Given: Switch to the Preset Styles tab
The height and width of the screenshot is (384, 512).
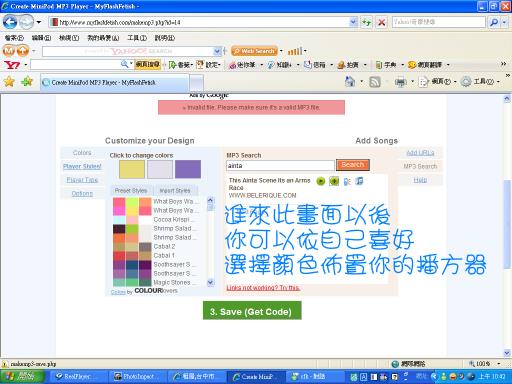Looking at the screenshot, I should pyautogui.click(x=131, y=191).
